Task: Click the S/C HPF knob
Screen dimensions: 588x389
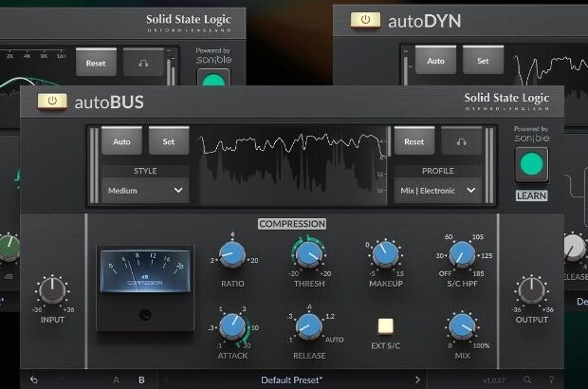Action: [x=462, y=254]
